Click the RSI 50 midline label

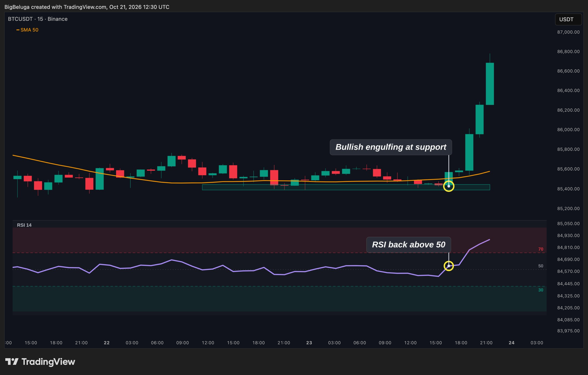(x=541, y=266)
